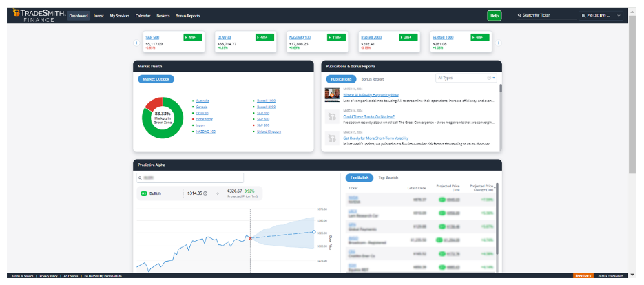Open the Could These Stocks Go Nuclear article
This screenshot has height=285, width=644.
tap(368, 116)
